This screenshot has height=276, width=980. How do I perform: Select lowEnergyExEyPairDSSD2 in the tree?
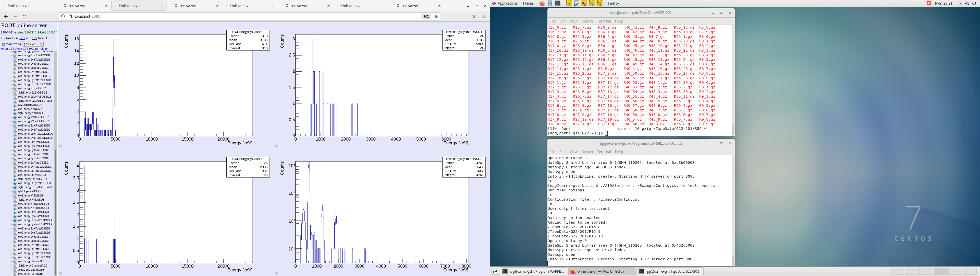point(34,97)
